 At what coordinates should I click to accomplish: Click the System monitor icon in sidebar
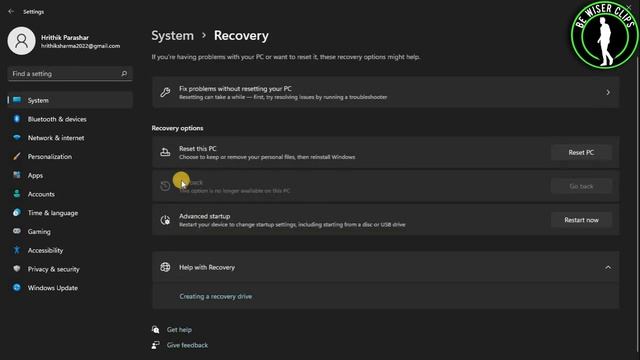click(17, 100)
